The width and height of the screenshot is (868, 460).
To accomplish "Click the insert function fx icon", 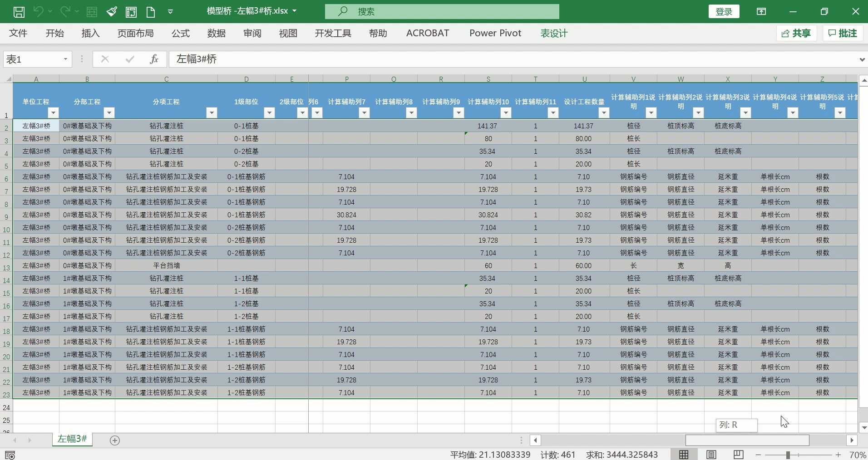I will tap(154, 59).
